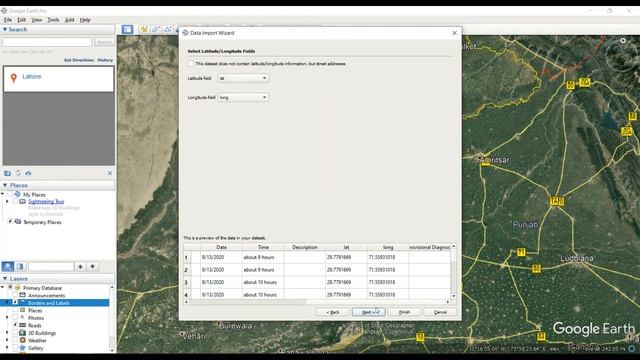Click the Add Polygon toolbar icon
The height and width of the screenshot is (360, 640).
coord(156,29)
